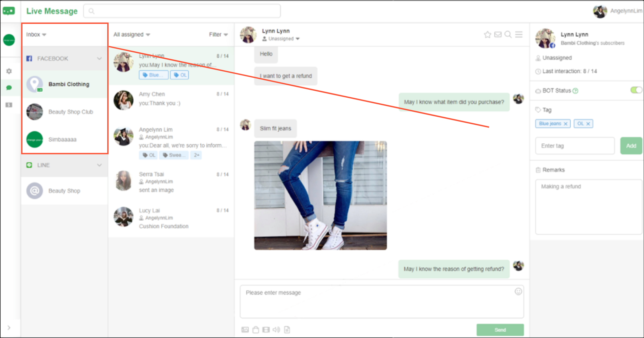The width and height of the screenshot is (644, 338).
Task: Remove the OL tag
Action: (588, 124)
